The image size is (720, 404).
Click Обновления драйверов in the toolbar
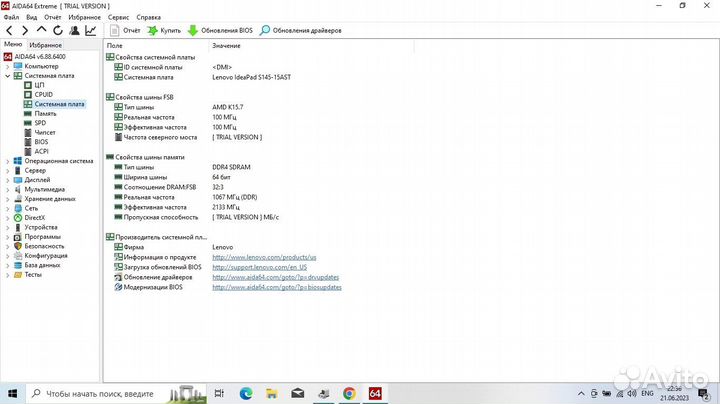(301, 30)
